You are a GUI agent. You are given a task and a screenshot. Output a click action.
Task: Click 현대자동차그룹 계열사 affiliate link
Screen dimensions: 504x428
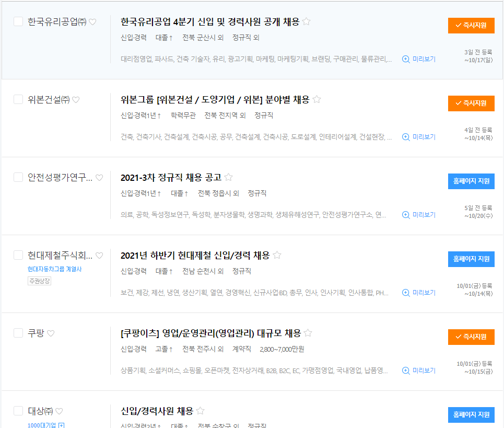(55, 269)
